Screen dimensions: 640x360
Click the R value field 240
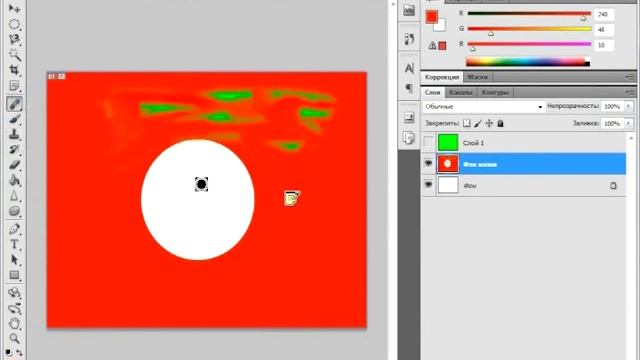pos(604,14)
